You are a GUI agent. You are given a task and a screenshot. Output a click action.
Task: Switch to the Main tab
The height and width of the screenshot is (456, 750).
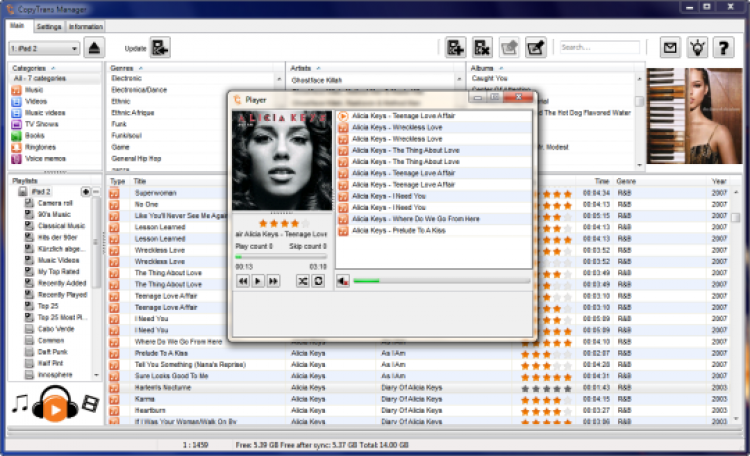pos(17,25)
